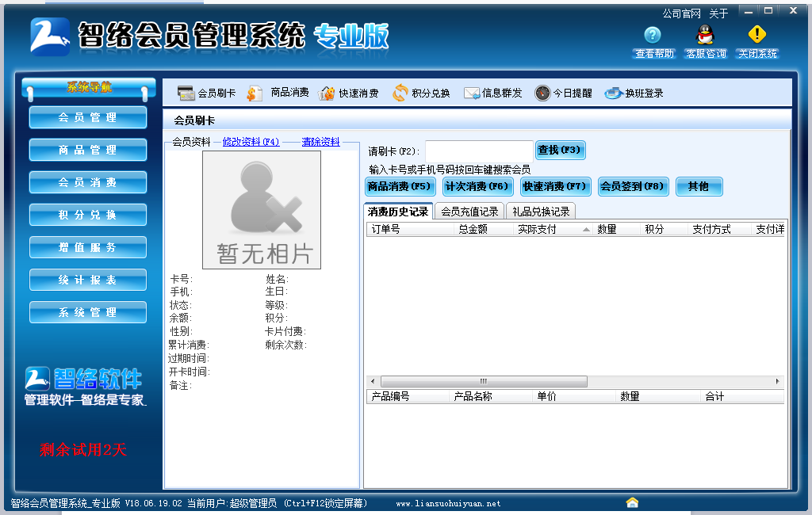
Task: Open sidebar 积分兑换 navigation button
Action: point(88,215)
